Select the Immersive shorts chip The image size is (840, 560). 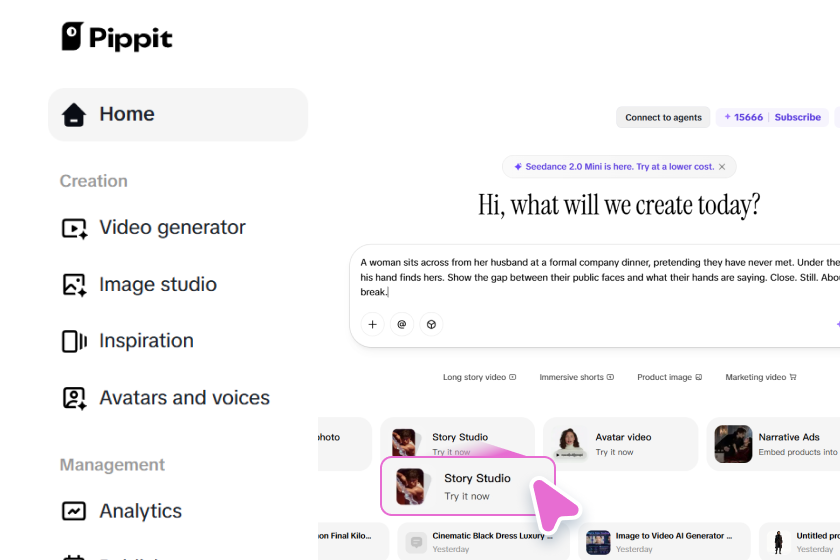576,377
